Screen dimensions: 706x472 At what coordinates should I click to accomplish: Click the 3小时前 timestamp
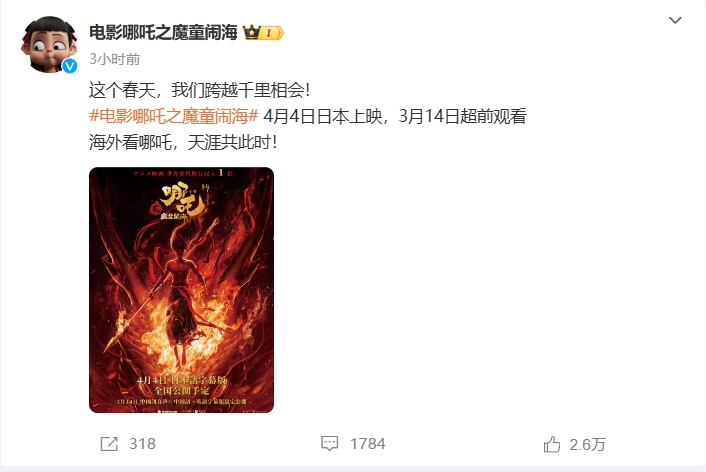pos(115,59)
